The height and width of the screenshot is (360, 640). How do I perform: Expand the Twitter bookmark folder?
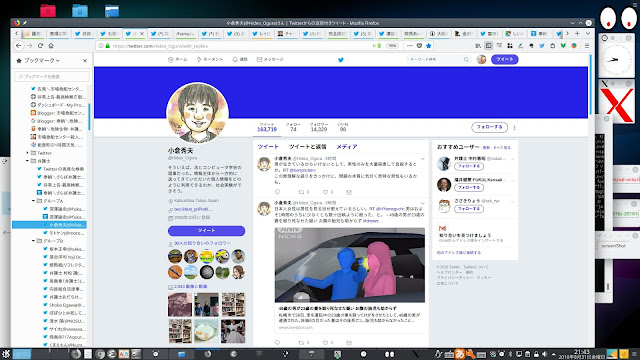[x=28, y=153]
